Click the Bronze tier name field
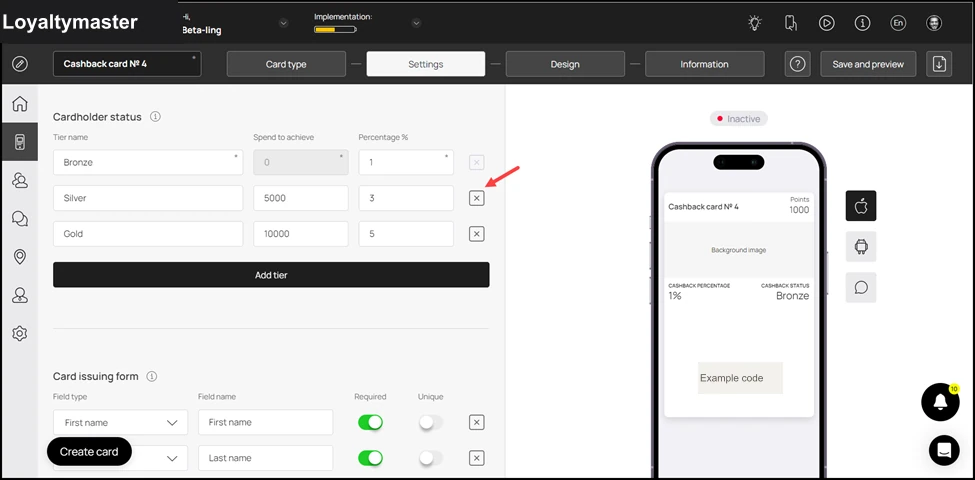 148,162
